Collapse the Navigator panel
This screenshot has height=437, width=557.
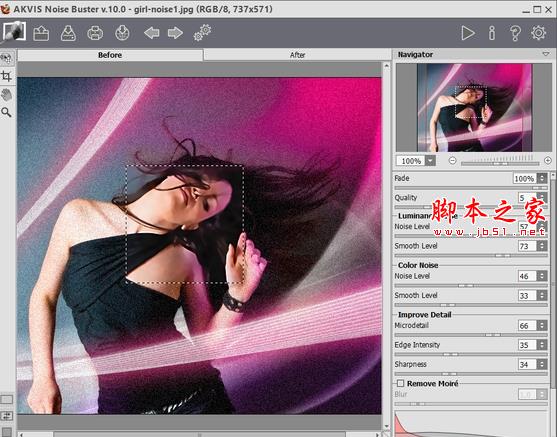tap(546, 54)
